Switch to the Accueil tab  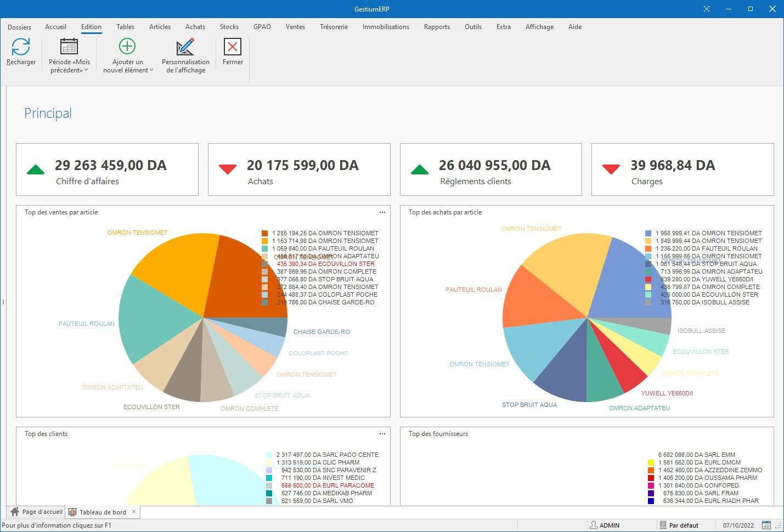coord(55,27)
